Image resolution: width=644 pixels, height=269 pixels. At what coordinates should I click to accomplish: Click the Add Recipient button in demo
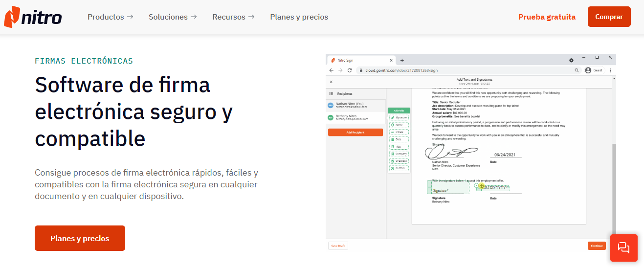355,133
